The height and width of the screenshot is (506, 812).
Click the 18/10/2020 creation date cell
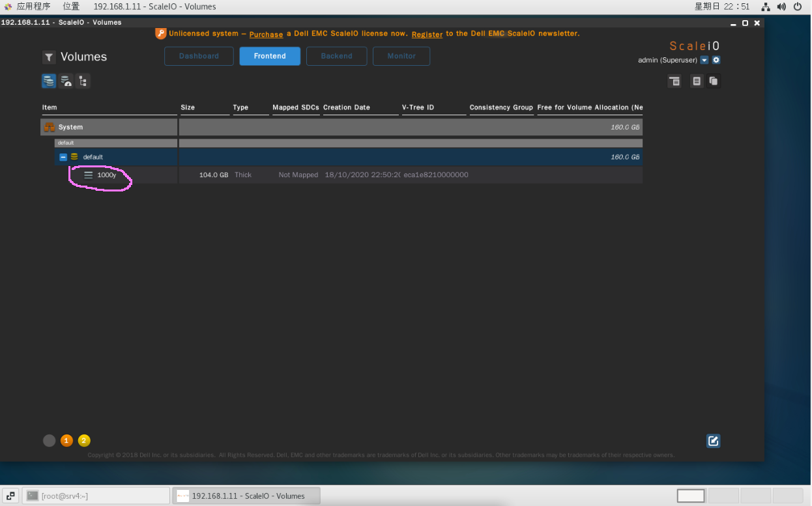pos(362,175)
